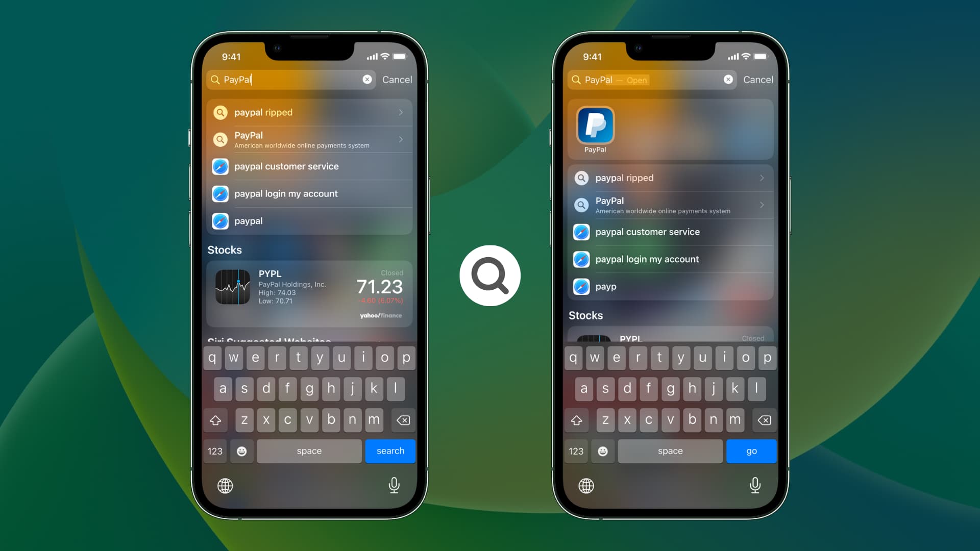Tap the globe keyboard language icon
This screenshot has width=980, height=551.
(x=226, y=486)
